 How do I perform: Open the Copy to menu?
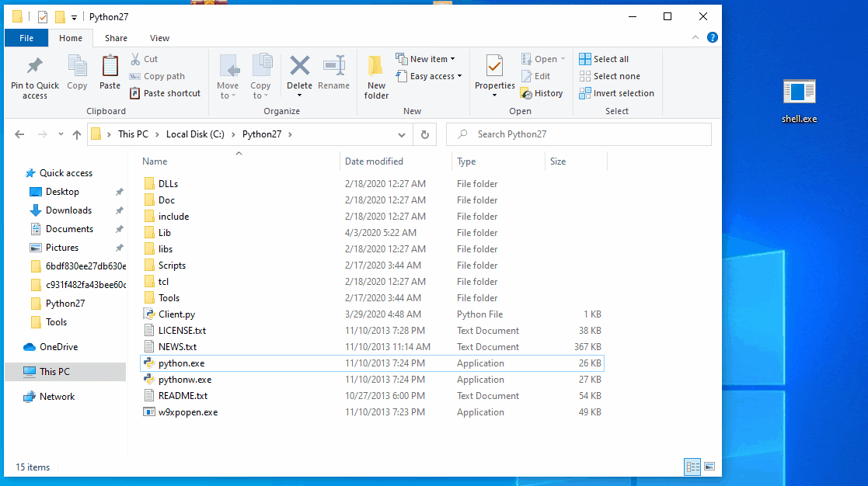[x=260, y=78]
